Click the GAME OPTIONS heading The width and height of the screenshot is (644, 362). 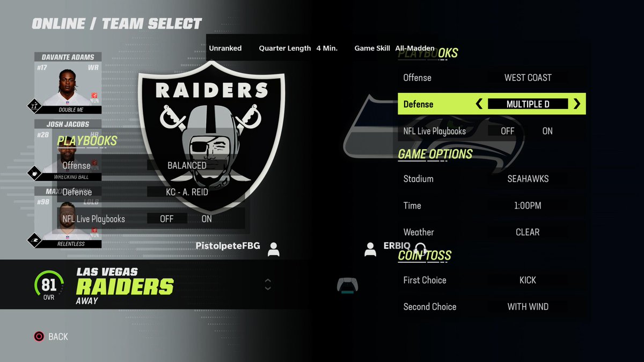tap(435, 154)
